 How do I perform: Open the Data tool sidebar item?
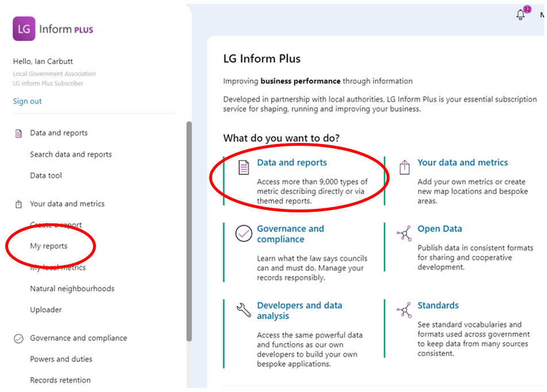tap(46, 175)
